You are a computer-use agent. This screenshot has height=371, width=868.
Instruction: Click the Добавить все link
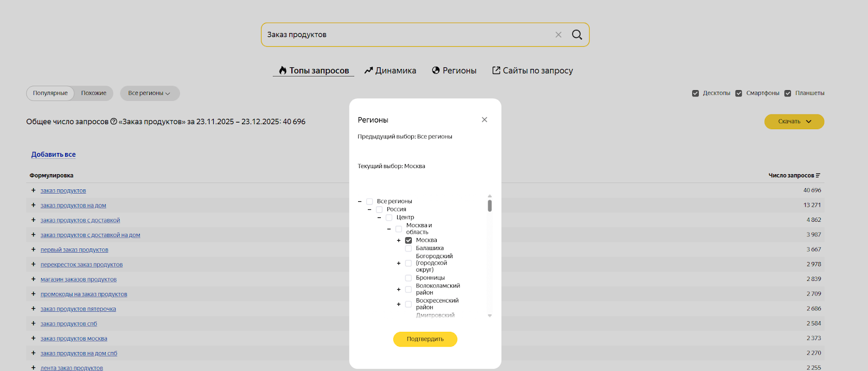tap(53, 155)
